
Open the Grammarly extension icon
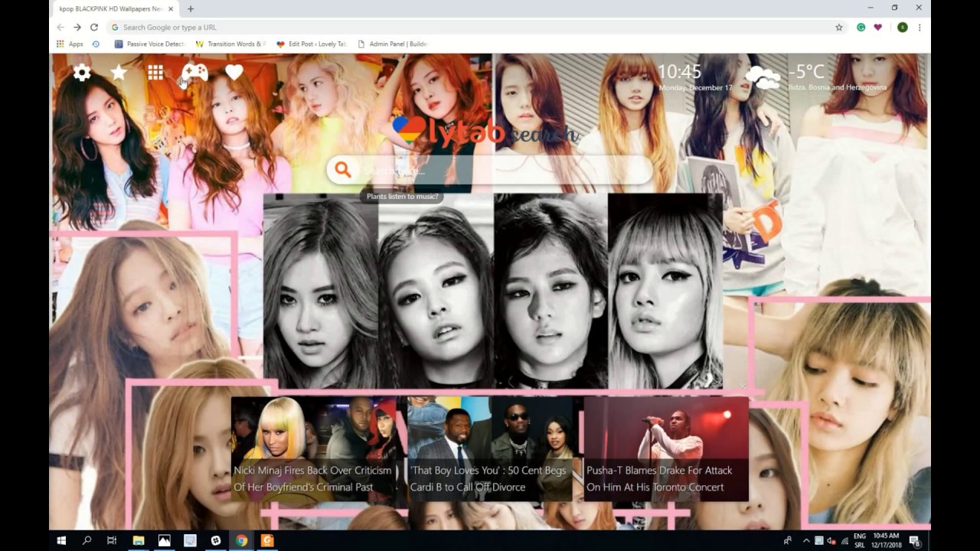861,27
